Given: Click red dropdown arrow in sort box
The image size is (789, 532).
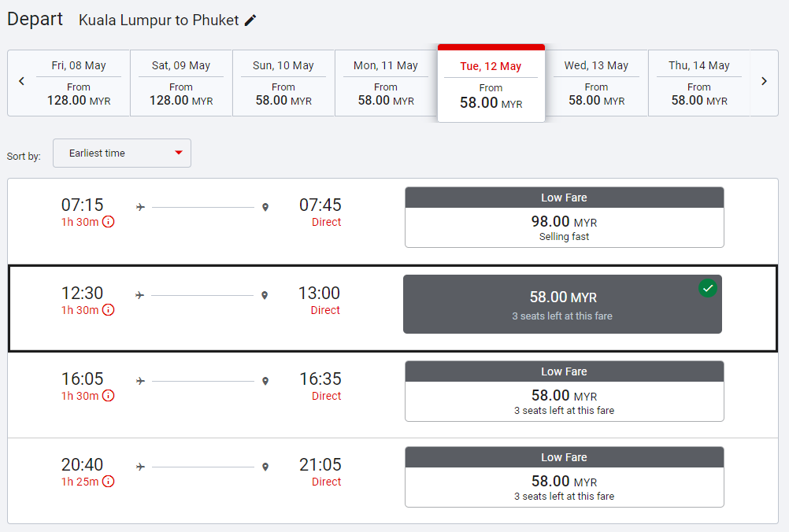Looking at the screenshot, I should (179, 153).
